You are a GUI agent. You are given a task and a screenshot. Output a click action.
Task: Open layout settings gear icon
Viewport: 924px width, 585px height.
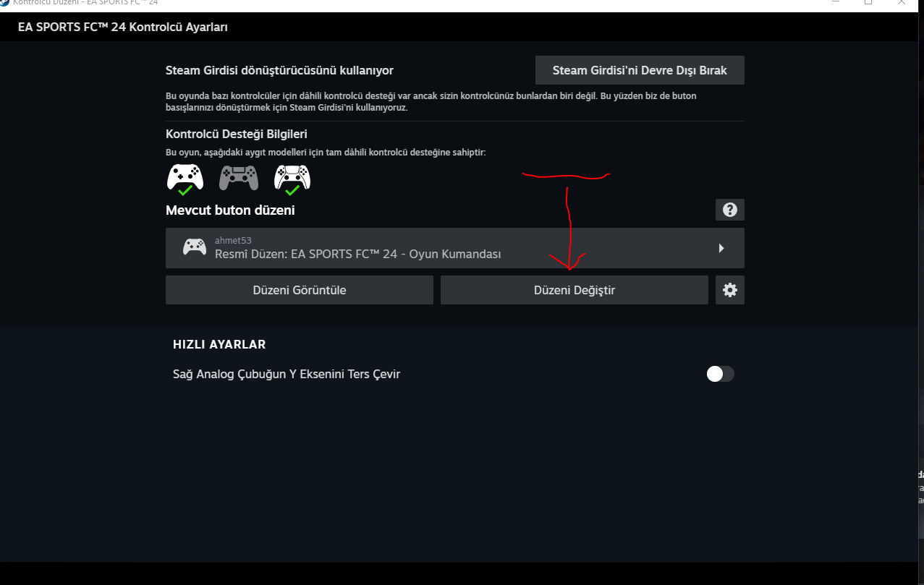pos(730,290)
